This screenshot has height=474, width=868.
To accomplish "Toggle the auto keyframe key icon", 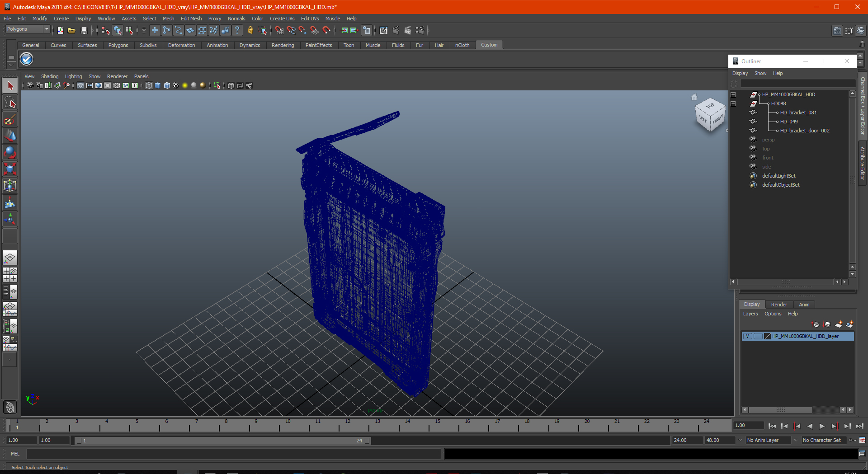I will pyautogui.click(x=853, y=440).
